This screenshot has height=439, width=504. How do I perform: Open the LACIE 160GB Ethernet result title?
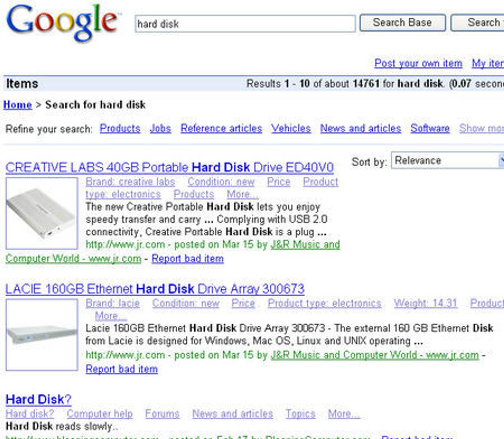click(155, 289)
